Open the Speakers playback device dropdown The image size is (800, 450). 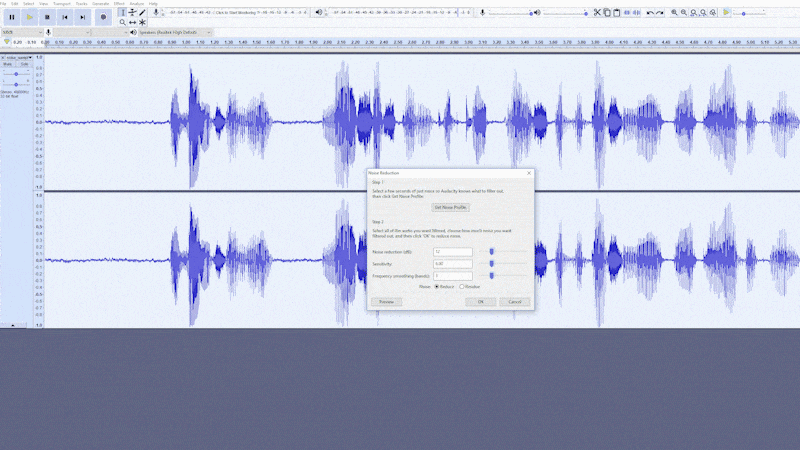click(x=175, y=32)
